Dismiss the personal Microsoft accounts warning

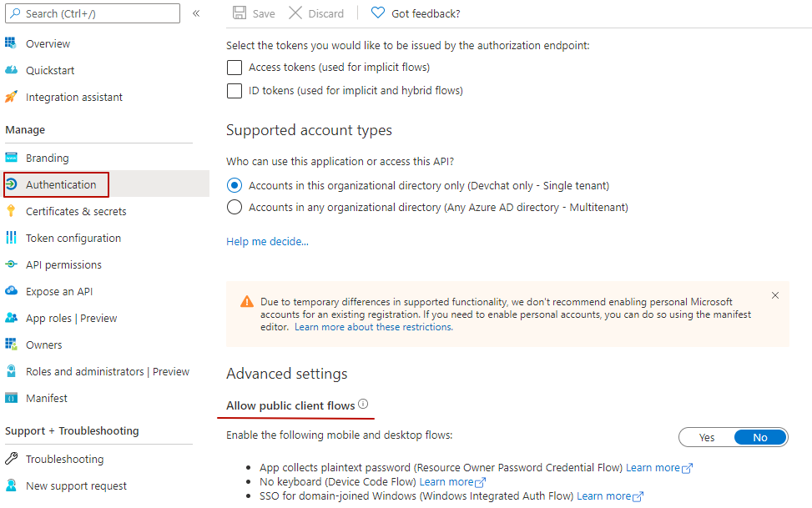pyautogui.click(x=774, y=294)
